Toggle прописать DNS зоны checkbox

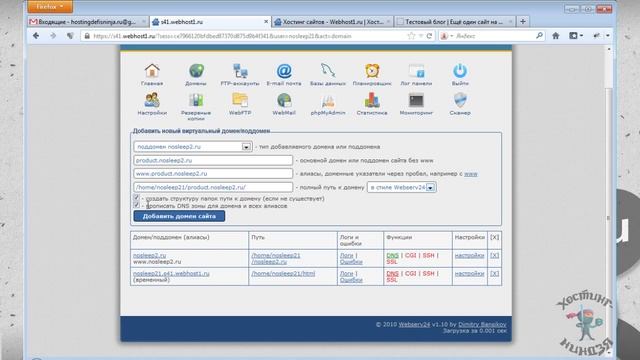click(137, 205)
